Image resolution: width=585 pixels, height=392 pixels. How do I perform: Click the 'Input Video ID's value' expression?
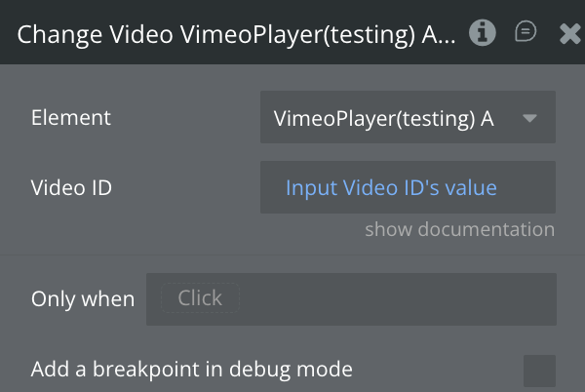point(391,187)
